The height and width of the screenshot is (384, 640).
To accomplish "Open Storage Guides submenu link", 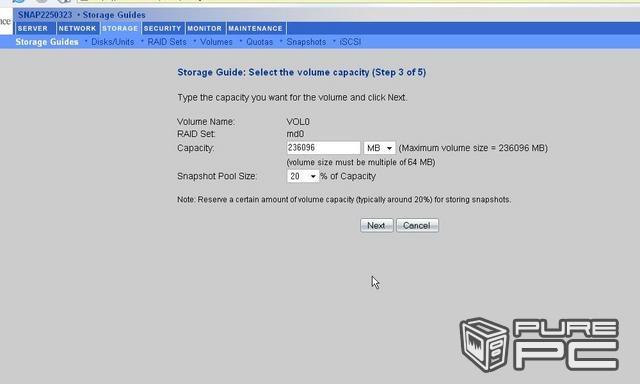I will click(x=47, y=42).
